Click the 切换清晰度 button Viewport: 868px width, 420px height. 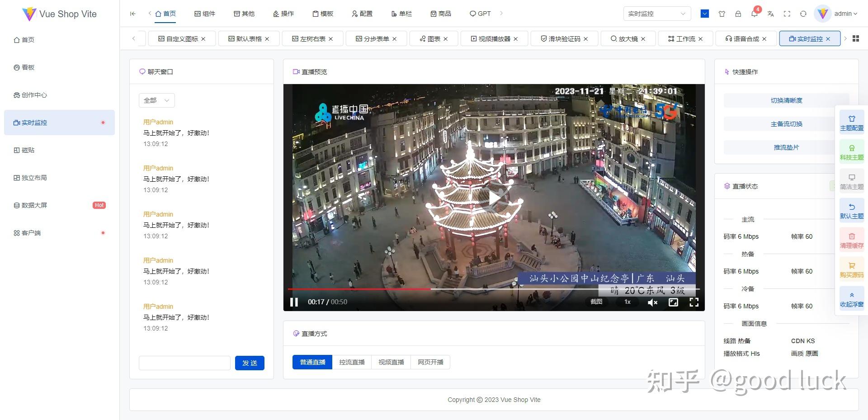[786, 100]
